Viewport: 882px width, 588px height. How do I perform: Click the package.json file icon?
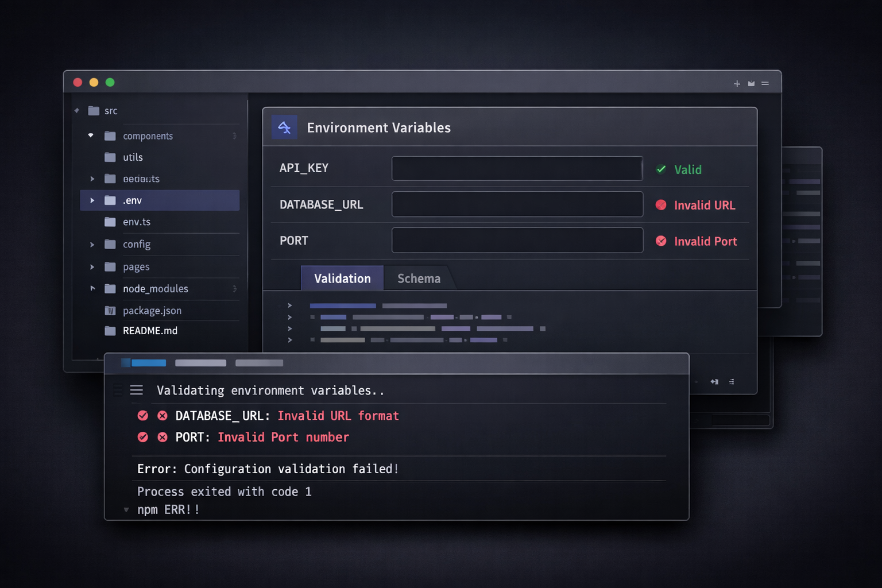point(110,311)
